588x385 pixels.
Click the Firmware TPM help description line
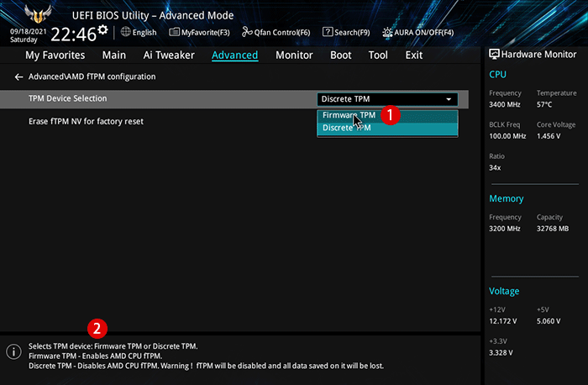click(95, 356)
